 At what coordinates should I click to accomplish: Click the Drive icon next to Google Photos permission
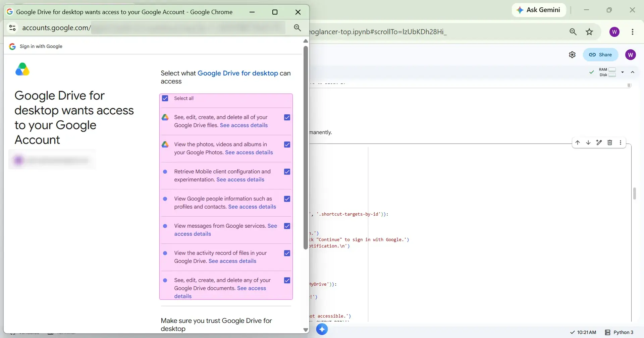point(165,145)
